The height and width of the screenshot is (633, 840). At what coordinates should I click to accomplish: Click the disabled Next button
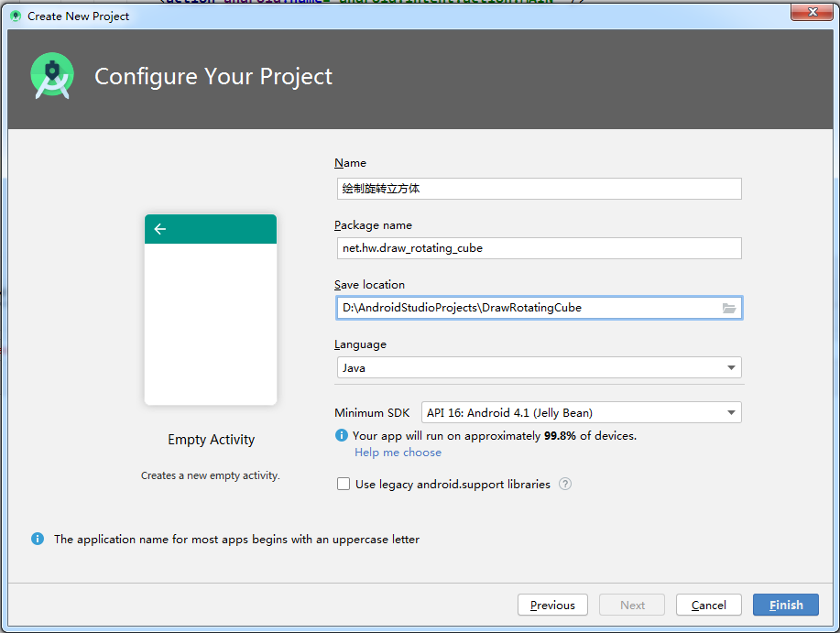pyautogui.click(x=632, y=605)
